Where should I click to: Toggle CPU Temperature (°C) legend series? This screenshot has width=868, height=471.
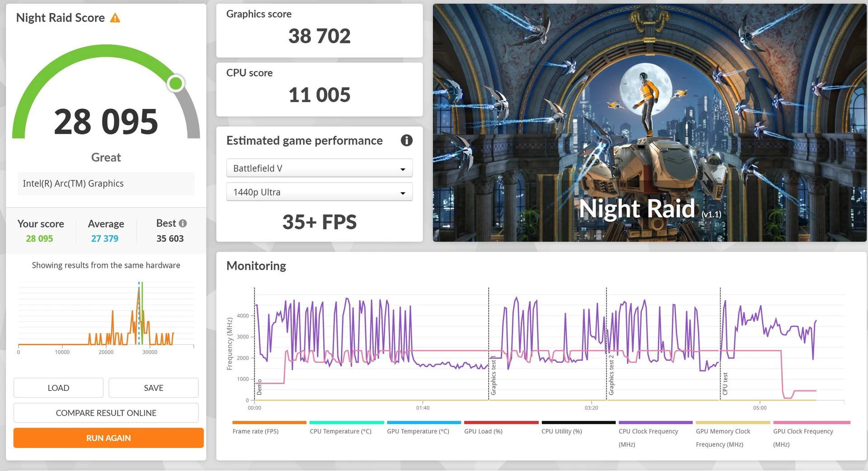point(346,428)
